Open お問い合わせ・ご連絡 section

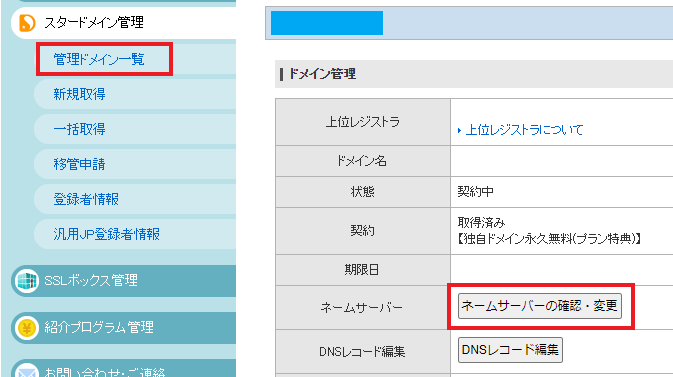(x=124, y=369)
